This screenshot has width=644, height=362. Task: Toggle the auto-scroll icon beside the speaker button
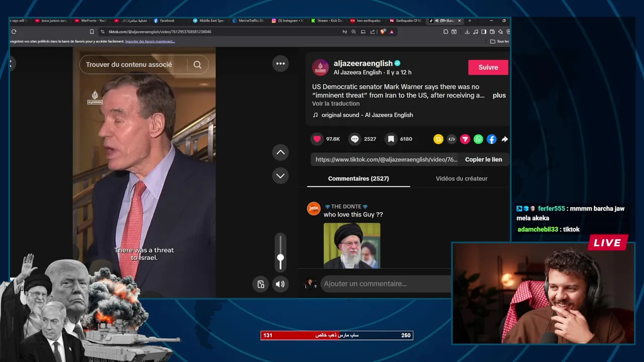[x=261, y=284]
